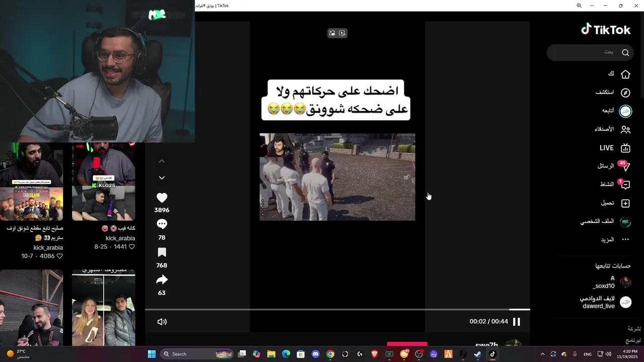Like the video with heart icon
644x362 pixels.
point(162,198)
